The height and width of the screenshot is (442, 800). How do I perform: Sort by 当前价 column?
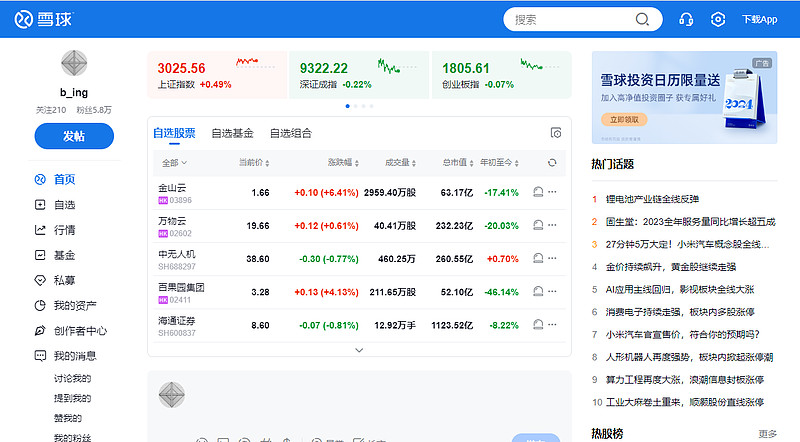click(254, 163)
